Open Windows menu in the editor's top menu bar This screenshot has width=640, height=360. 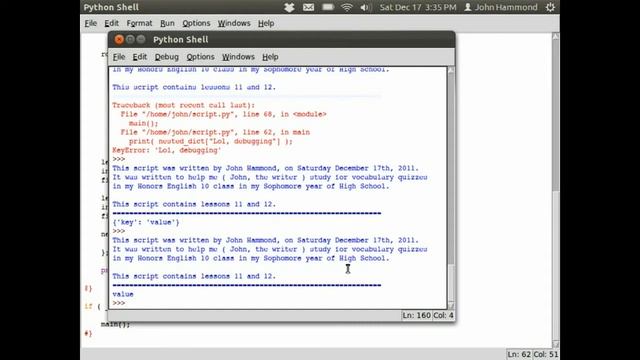click(234, 23)
